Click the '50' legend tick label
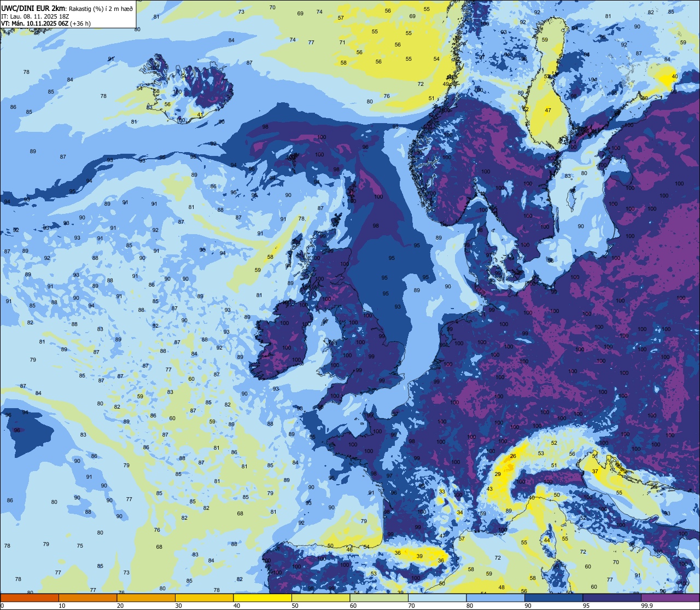Screen dimensions: 700x610 pos(295,606)
